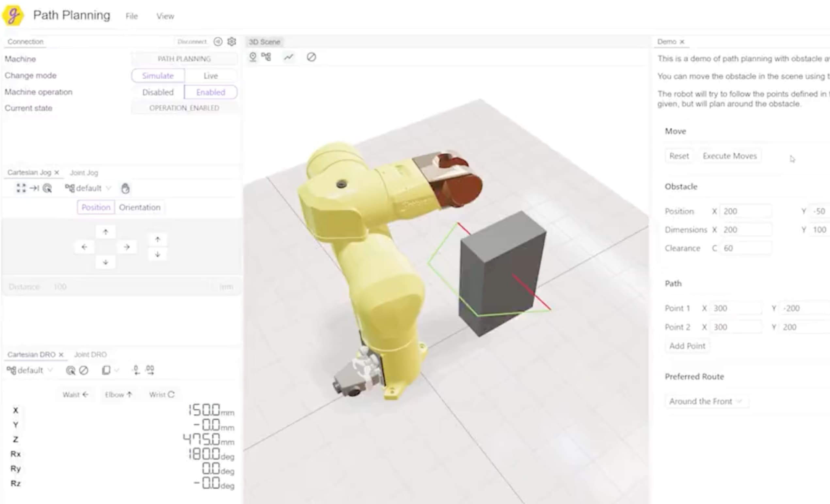Click the connection settings gear icon
Screen dimensions: 830x504
coord(231,41)
